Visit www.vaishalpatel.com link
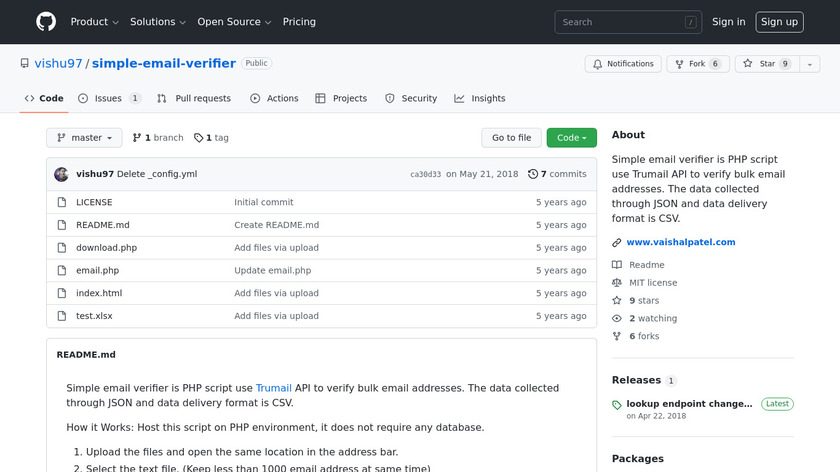 click(681, 242)
